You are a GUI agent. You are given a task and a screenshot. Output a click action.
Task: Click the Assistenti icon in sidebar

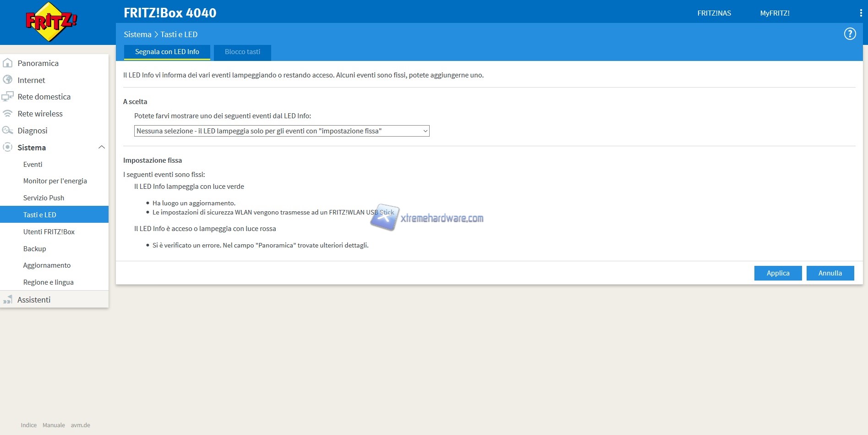pos(8,300)
